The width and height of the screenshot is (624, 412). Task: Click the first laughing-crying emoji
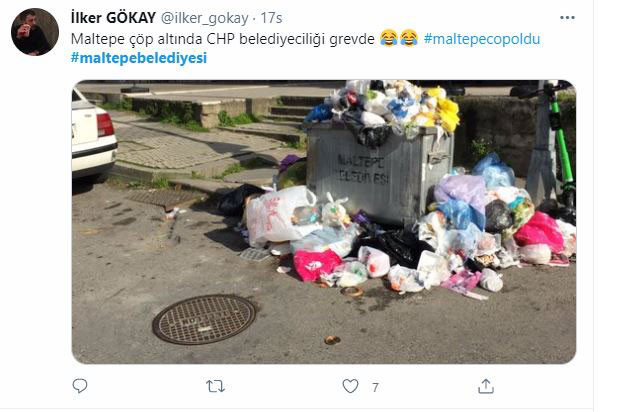pos(389,38)
